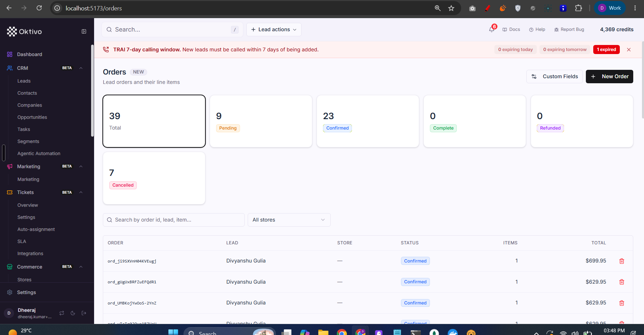The height and width of the screenshot is (335, 644).
Task: Open Chrome from the taskbar
Action: [x=342, y=332]
